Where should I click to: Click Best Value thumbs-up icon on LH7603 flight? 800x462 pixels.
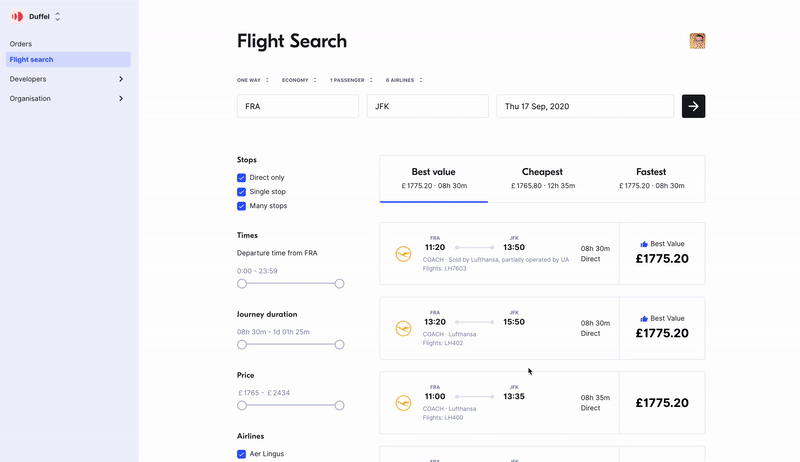(644, 244)
